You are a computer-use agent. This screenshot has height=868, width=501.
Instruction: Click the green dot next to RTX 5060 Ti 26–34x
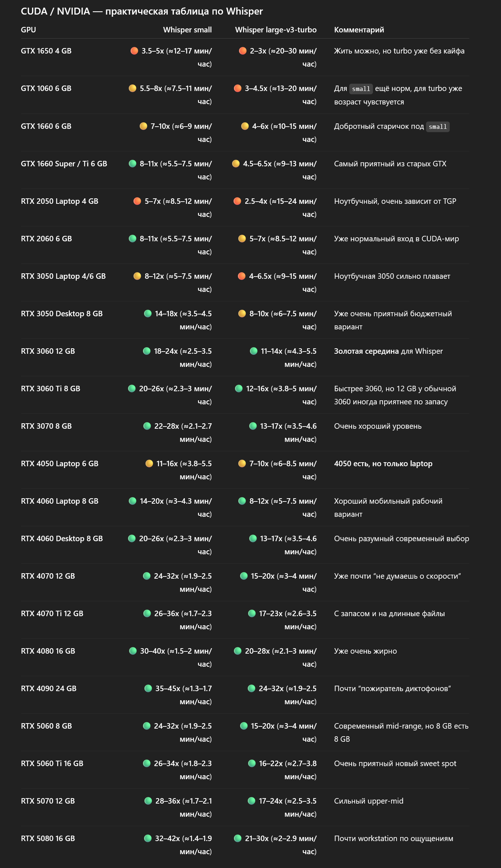tap(147, 763)
